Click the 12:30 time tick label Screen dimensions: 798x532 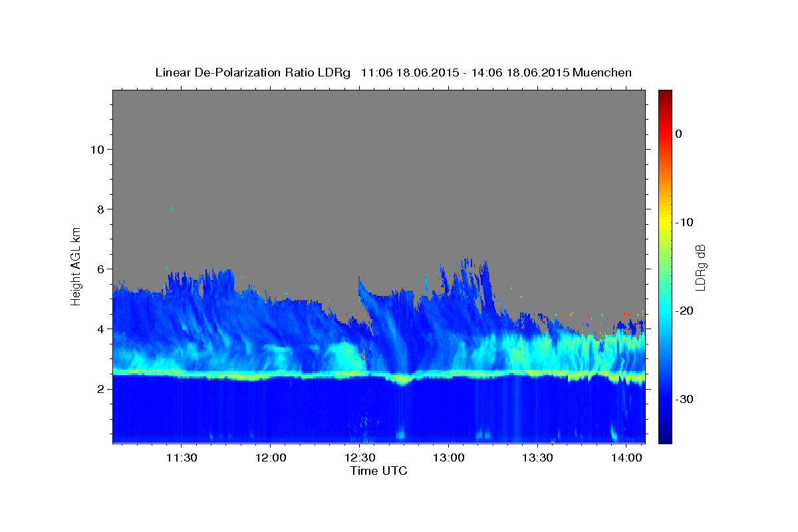360,458
